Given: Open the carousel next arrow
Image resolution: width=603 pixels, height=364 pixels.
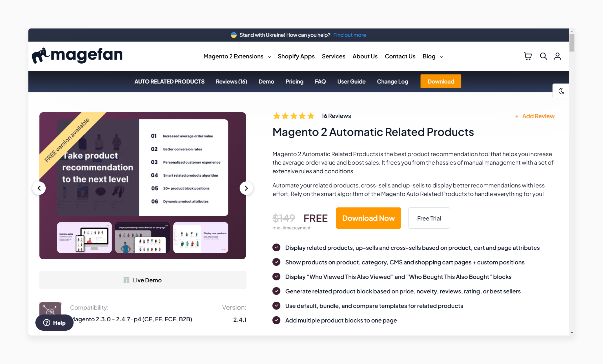Looking at the screenshot, I should (x=246, y=188).
